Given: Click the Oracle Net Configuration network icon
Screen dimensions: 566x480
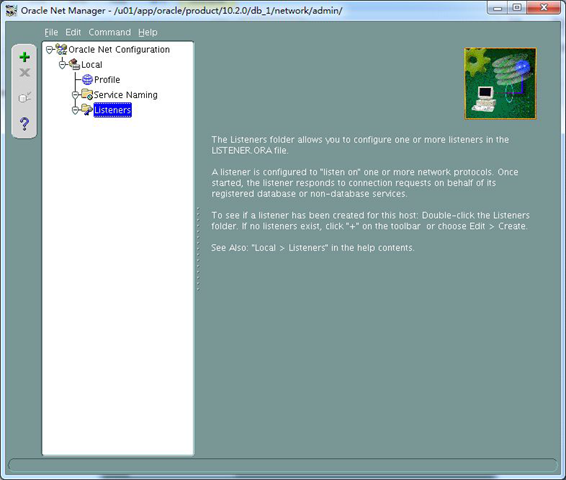Looking at the screenshot, I should click(x=61, y=49).
